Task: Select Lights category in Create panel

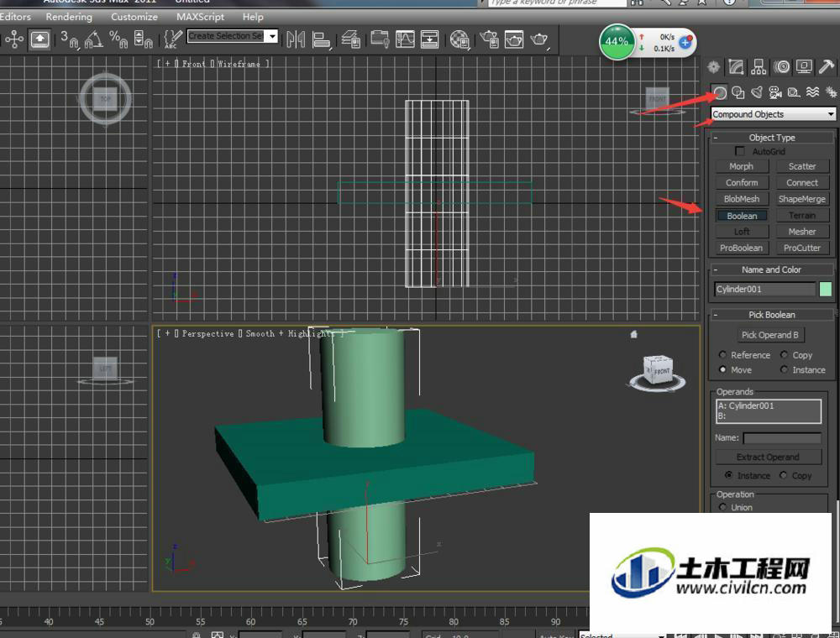Action: 757,92
